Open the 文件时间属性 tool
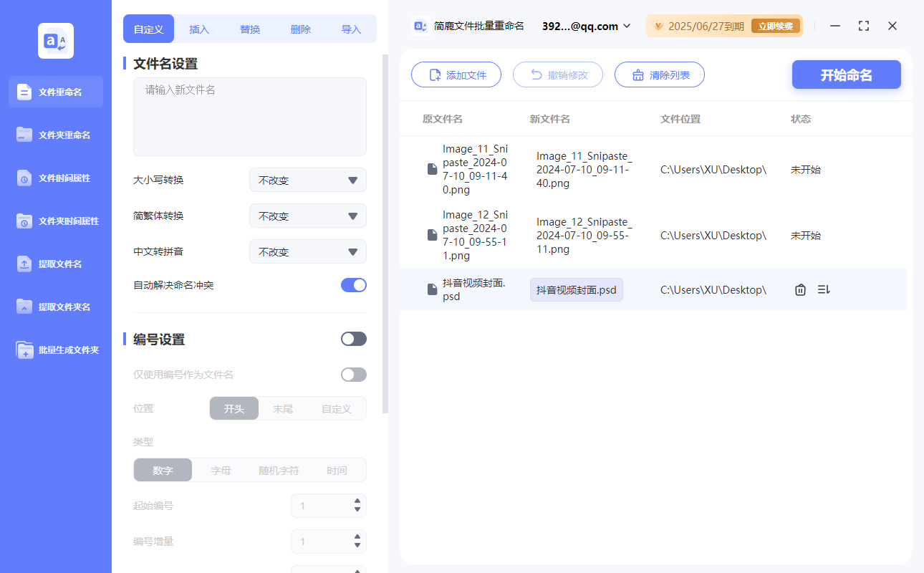This screenshot has width=924, height=573. 55,178
